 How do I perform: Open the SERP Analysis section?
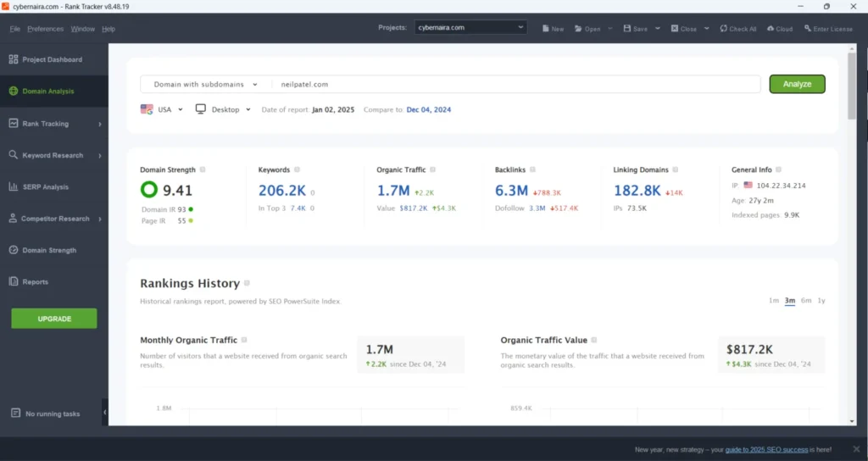(46, 186)
